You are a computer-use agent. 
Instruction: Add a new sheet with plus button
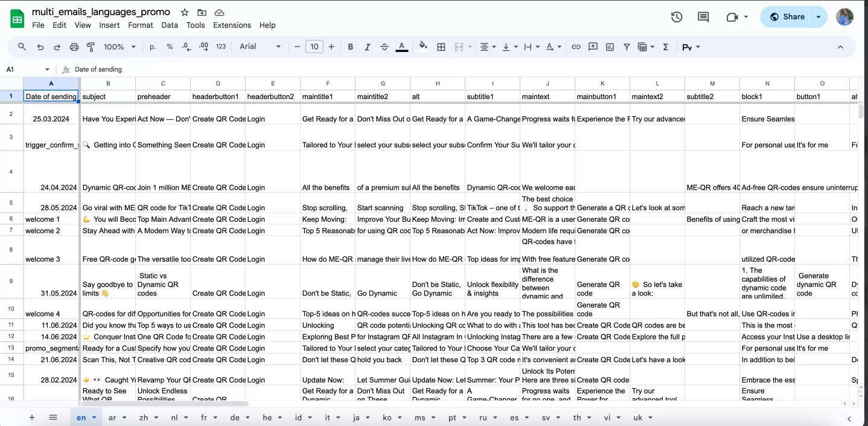tap(32, 418)
